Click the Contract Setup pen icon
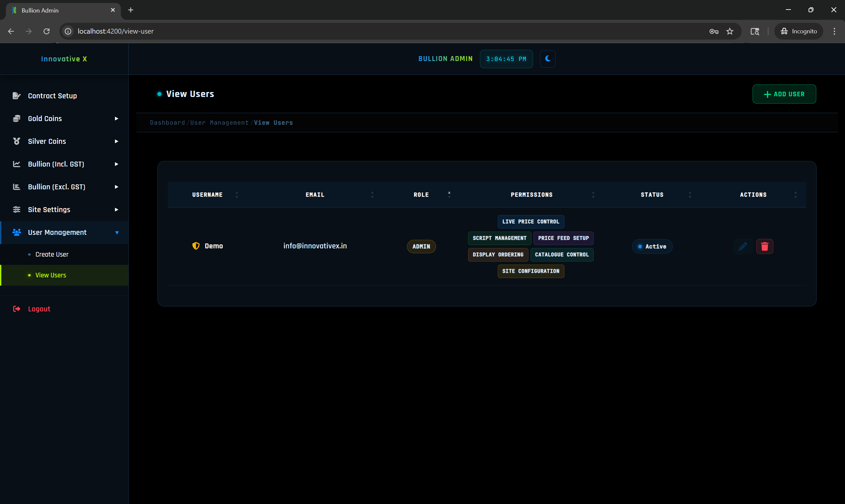This screenshot has height=504, width=845. [16, 96]
